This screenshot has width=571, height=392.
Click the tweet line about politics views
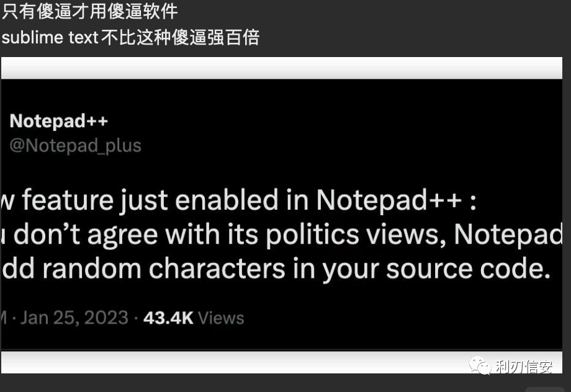[x=282, y=234]
